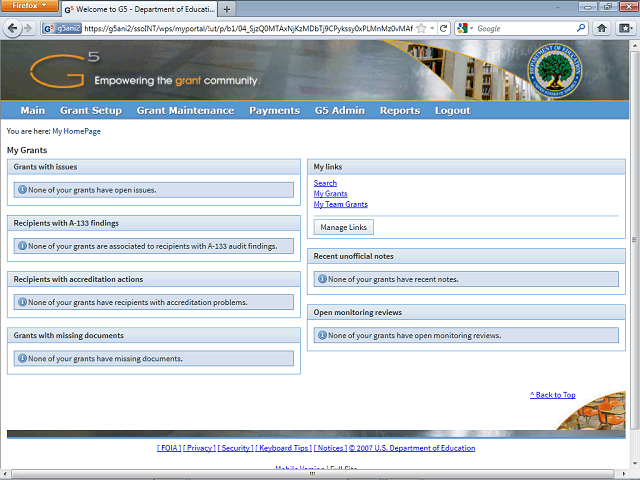Open the Grant Setup menu
Screen dimensions: 640x480
91,111
